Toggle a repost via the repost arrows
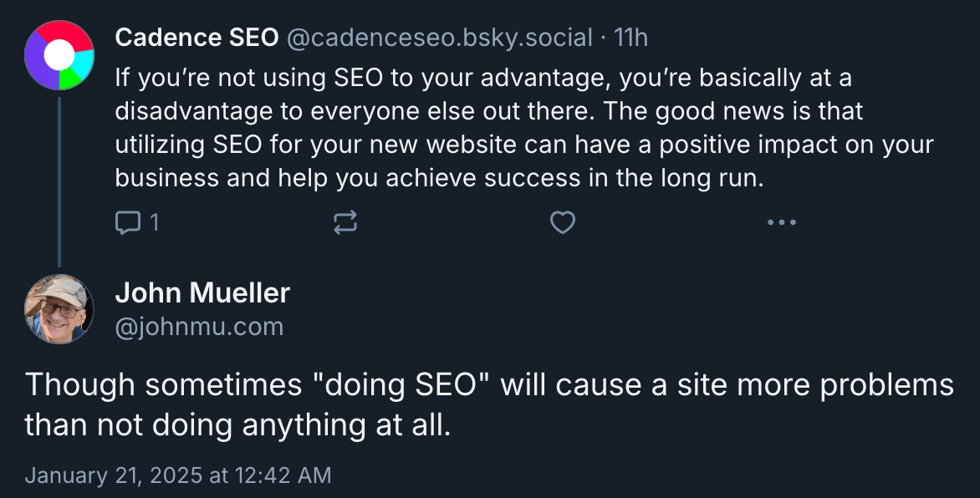Image resolution: width=980 pixels, height=498 pixels. (x=345, y=222)
